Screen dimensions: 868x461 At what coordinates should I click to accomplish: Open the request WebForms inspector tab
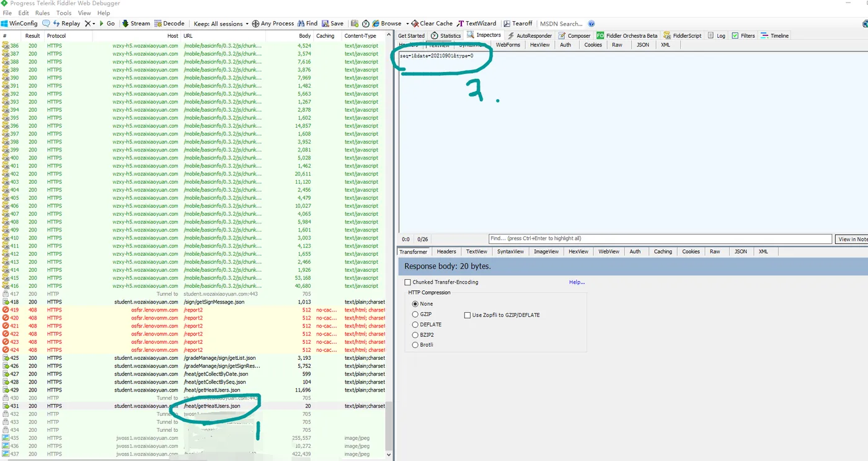pyautogui.click(x=508, y=45)
